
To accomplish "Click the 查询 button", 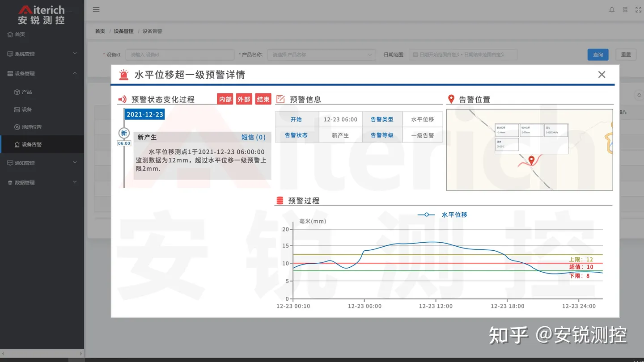I will 598,55.
